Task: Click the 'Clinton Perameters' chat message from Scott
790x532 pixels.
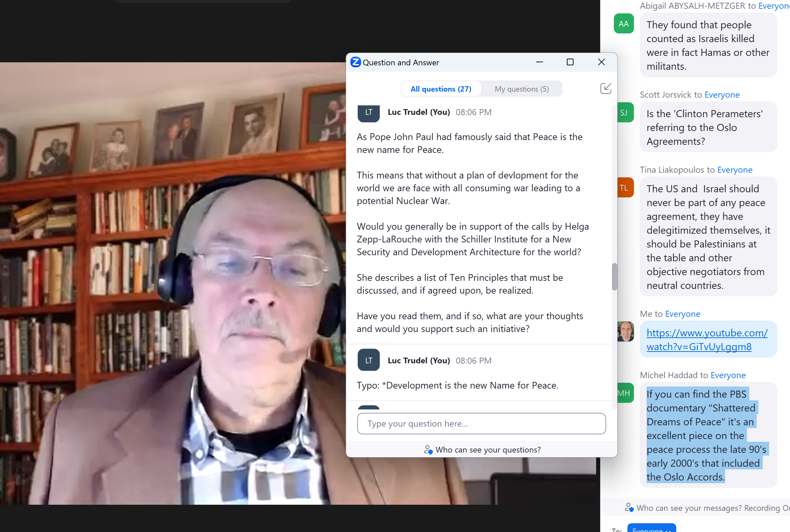Action: [708, 127]
